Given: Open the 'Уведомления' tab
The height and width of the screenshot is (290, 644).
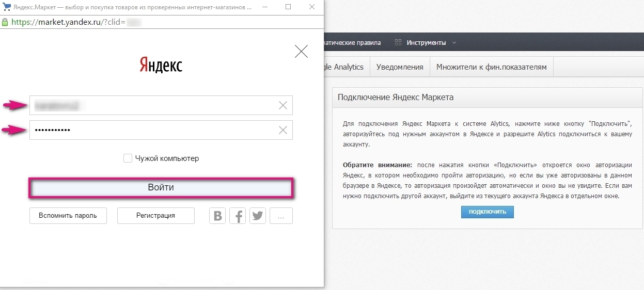Looking at the screenshot, I should pos(400,67).
